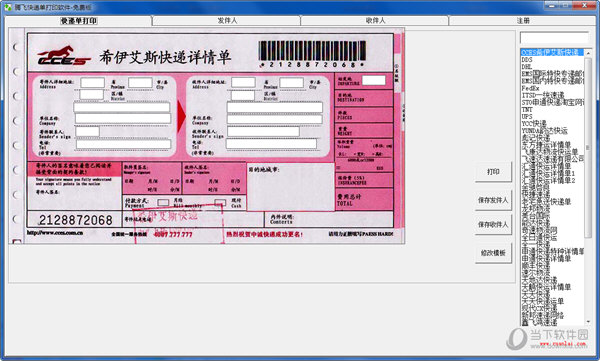The height and width of the screenshot is (361, 600).
Task: Select YUNDA韵达快运 in the list
Action: (552, 131)
